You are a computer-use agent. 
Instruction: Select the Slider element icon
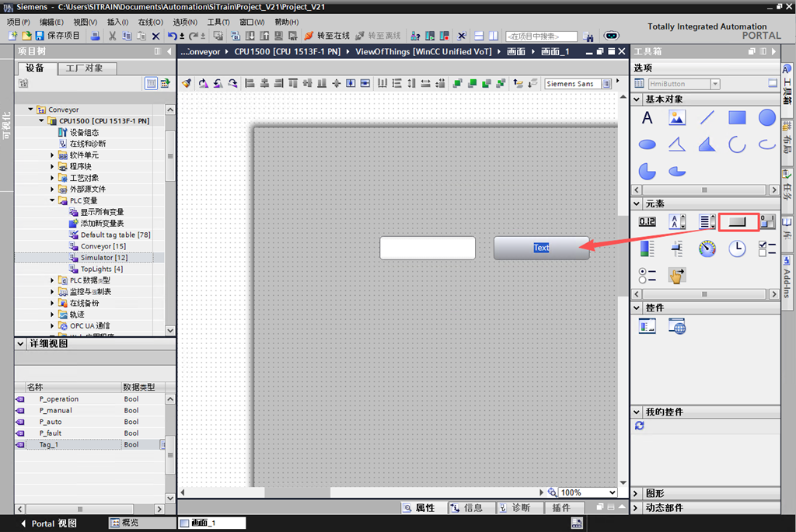click(677, 249)
